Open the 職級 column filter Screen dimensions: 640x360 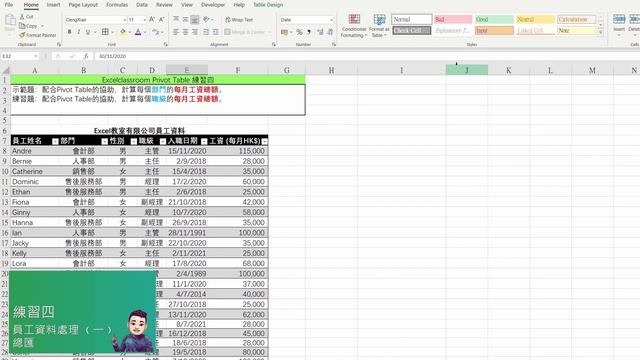(x=162, y=141)
